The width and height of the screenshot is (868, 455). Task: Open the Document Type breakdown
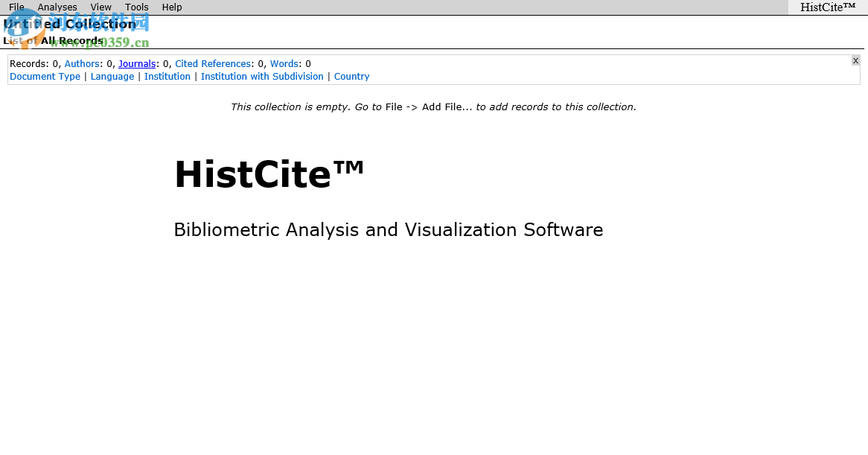pos(45,76)
